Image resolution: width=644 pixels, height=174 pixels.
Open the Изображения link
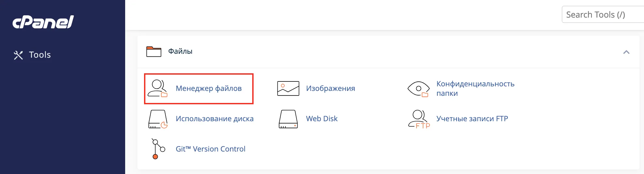click(330, 88)
